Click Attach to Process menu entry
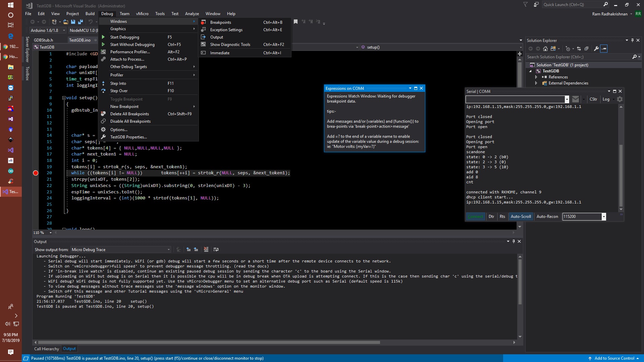 coord(149,59)
